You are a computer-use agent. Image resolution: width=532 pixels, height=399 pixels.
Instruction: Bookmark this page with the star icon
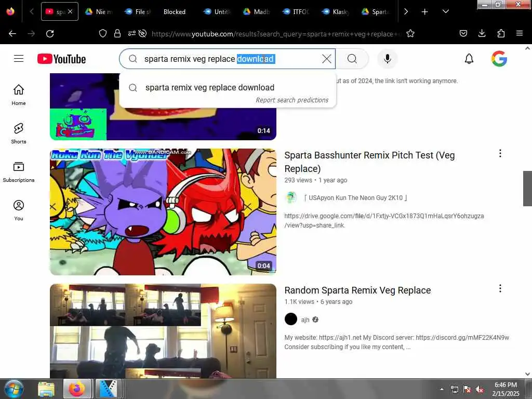[x=410, y=34]
